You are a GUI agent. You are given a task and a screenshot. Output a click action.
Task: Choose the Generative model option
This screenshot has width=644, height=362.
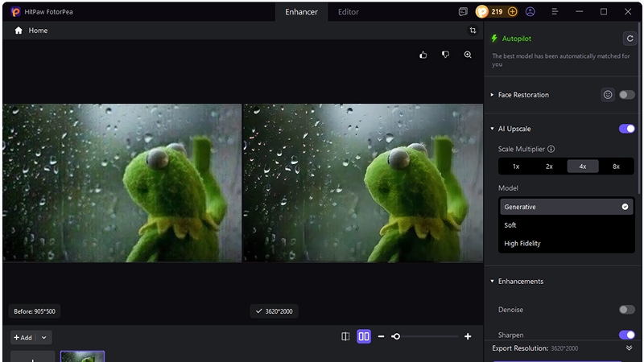[567, 207]
